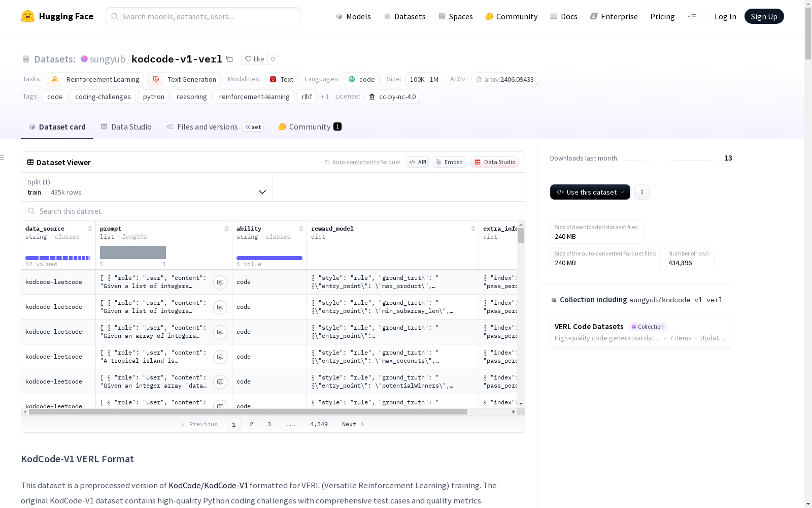The width and height of the screenshot is (812, 508).
Task: Expand the Use this dataset dropdown
Action: coord(590,192)
